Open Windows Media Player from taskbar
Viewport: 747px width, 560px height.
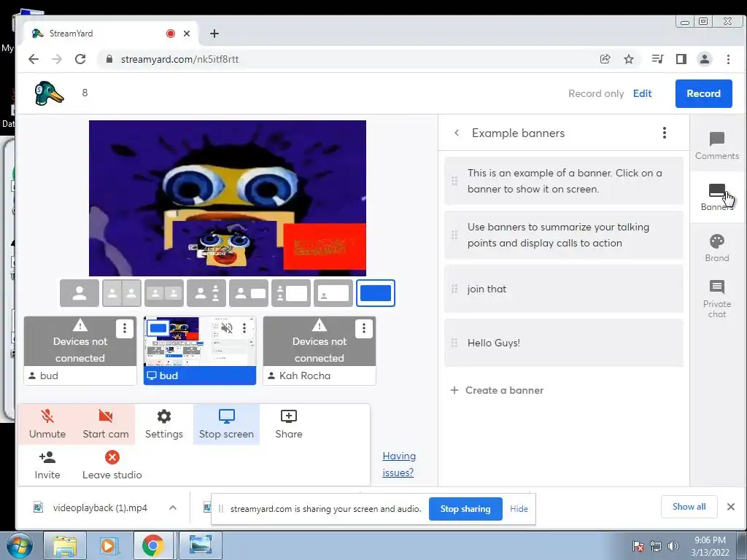(x=108, y=545)
